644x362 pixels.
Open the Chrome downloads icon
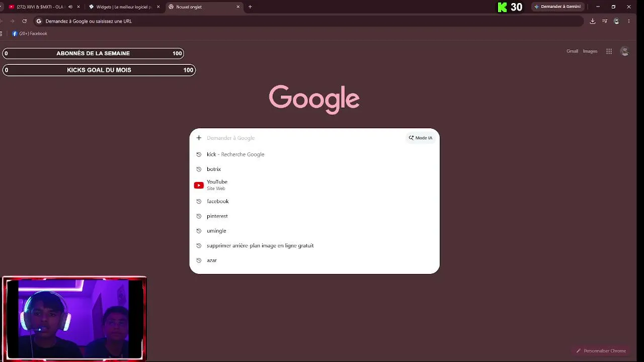(x=593, y=21)
